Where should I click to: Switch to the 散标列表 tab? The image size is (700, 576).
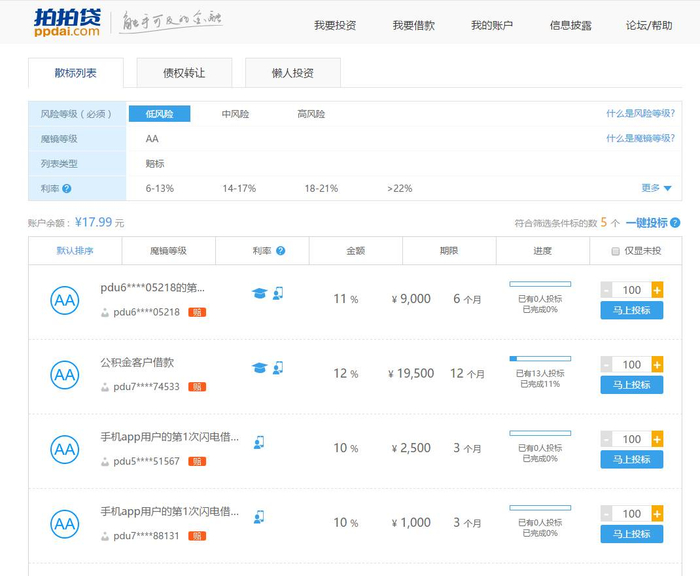point(75,73)
